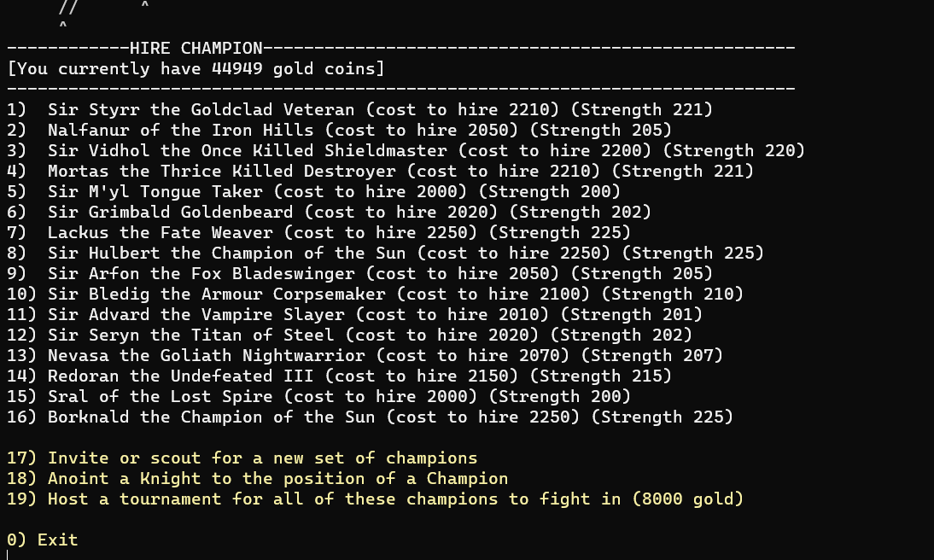Click the Exit option

pos(43,540)
